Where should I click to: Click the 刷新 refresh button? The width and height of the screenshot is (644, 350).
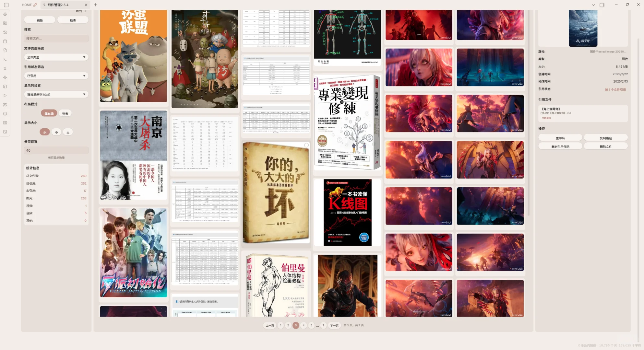click(x=40, y=20)
